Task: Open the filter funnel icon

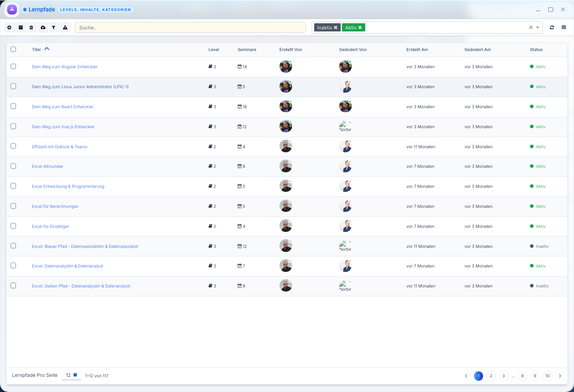Action: [54, 27]
